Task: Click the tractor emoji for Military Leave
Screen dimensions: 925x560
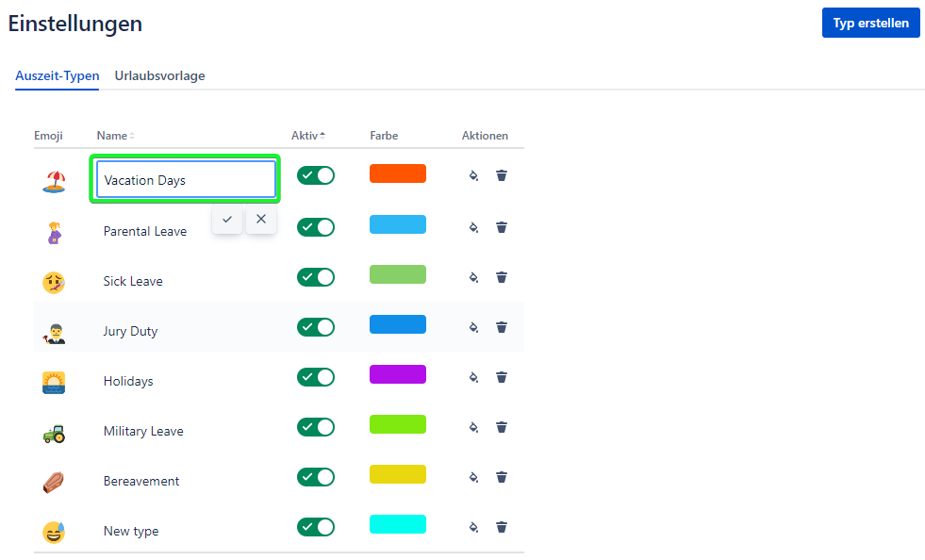Action: click(x=54, y=432)
